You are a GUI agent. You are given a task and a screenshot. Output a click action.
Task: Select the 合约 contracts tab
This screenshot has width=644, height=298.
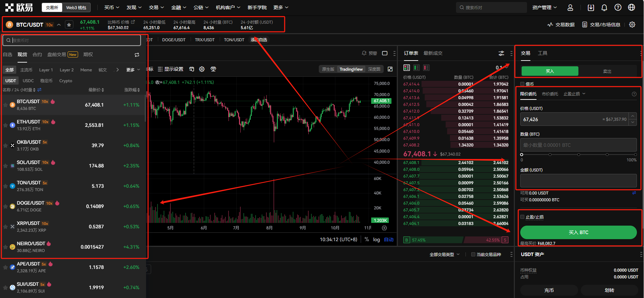click(x=37, y=54)
